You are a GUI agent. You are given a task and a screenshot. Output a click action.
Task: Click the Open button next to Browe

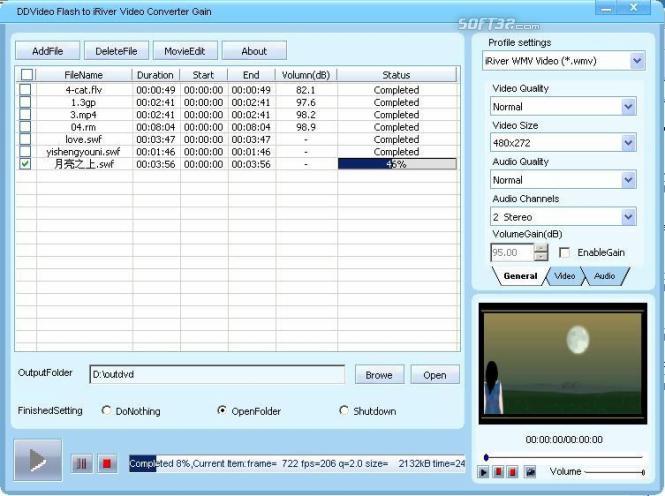(x=435, y=375)
